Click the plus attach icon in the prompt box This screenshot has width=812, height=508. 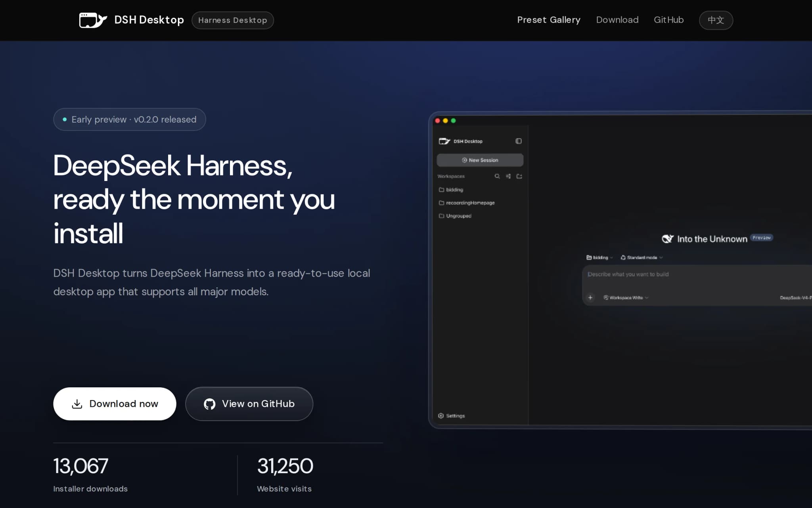tap(590, 298)
